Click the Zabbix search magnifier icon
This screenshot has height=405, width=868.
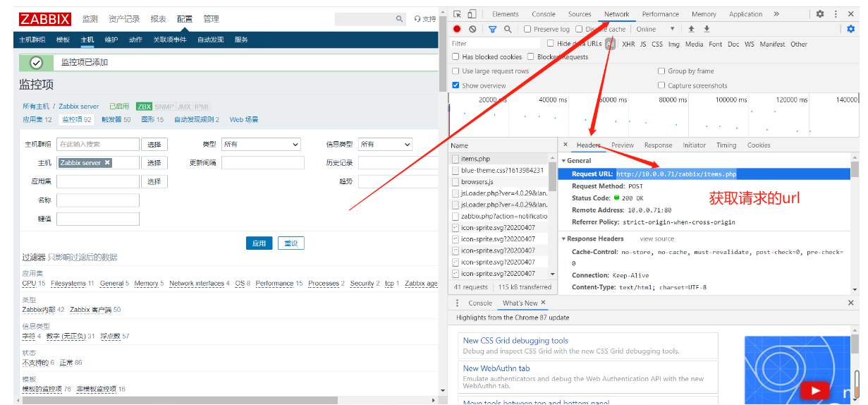(400, 19)
